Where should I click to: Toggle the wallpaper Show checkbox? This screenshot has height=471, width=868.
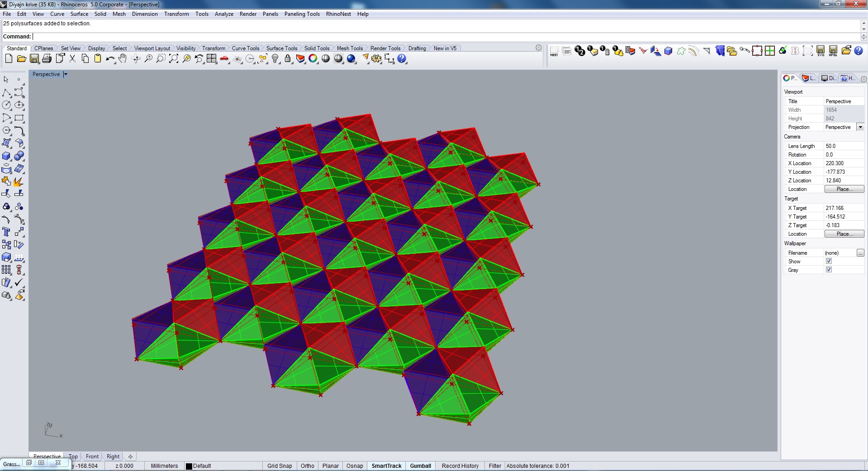(x=829, y=261)
